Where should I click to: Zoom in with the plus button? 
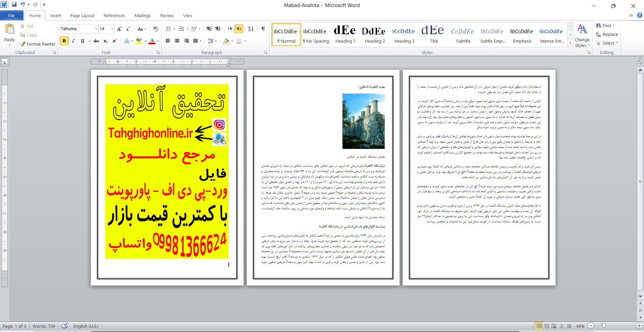point(639,326)
